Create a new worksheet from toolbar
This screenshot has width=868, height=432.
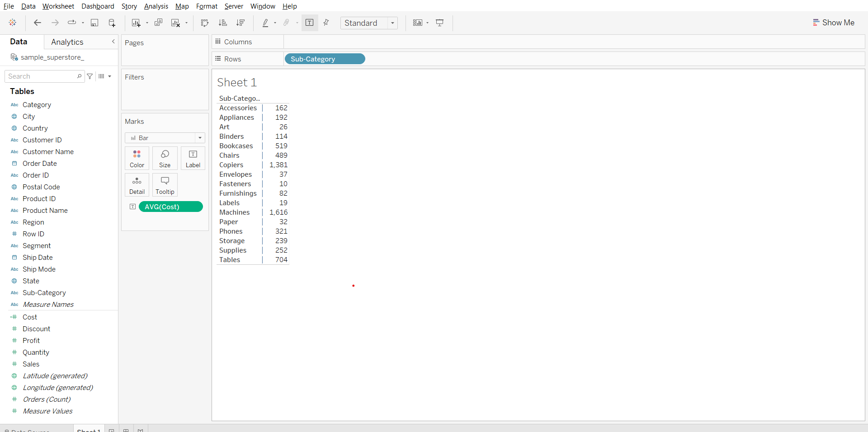(136, 23)
